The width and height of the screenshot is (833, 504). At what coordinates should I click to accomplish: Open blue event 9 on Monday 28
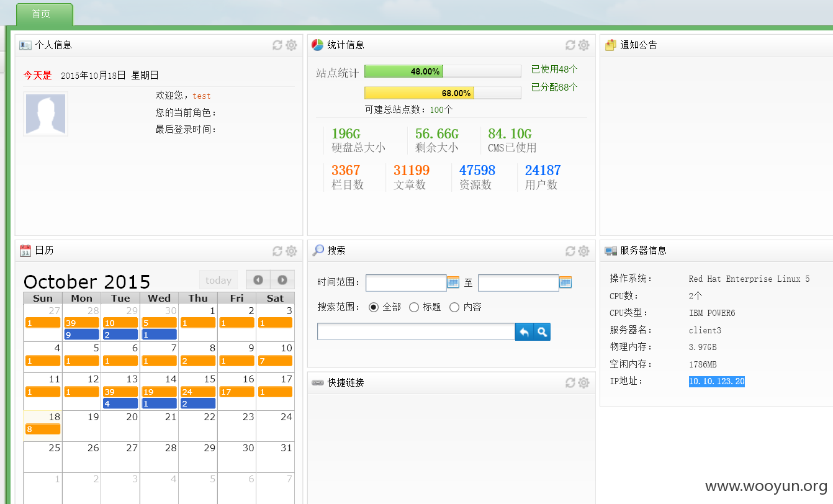82,335
